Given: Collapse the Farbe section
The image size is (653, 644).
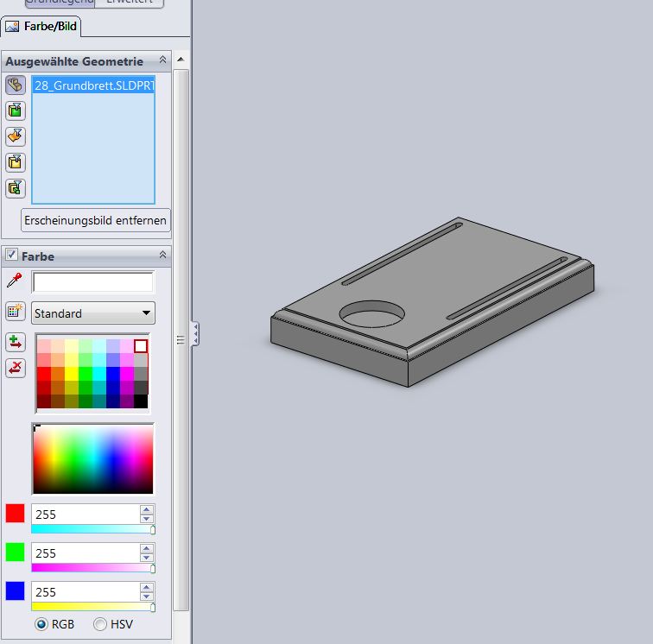Looking at the screenshot, I should (163, 255).
